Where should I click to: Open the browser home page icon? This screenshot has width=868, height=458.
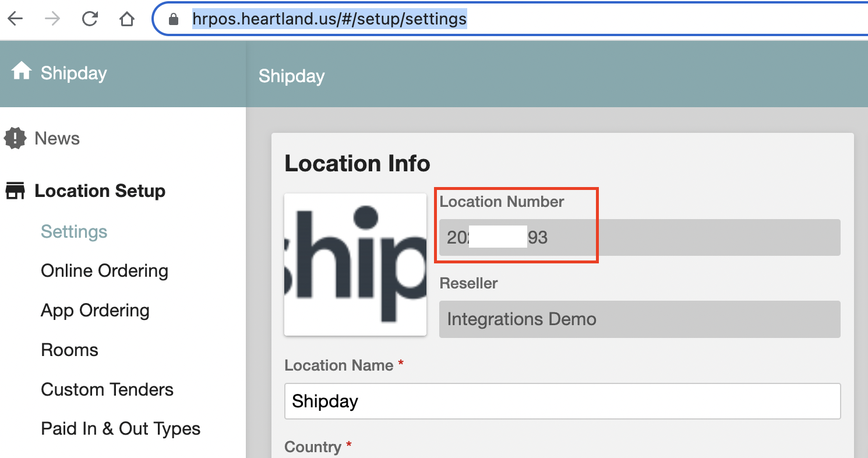tap(127, 18)
